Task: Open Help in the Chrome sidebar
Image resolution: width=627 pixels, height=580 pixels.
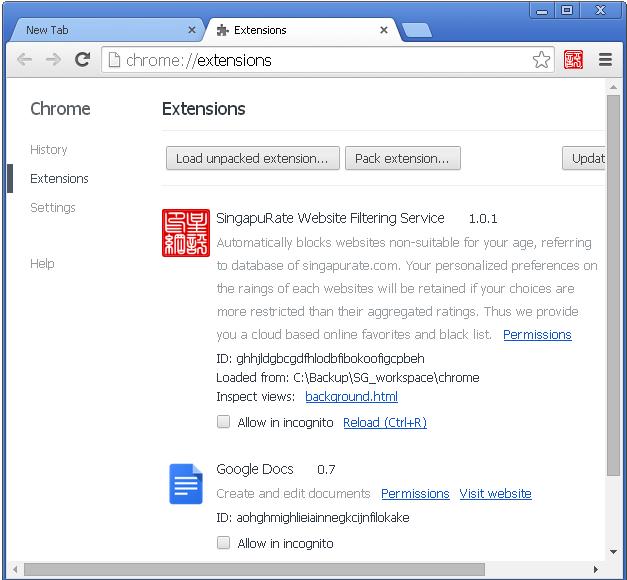Action: point(42,264)
